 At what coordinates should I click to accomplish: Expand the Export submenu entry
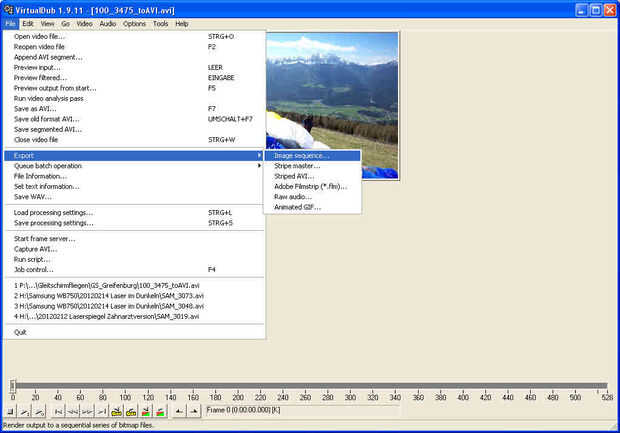click(134, 155)
